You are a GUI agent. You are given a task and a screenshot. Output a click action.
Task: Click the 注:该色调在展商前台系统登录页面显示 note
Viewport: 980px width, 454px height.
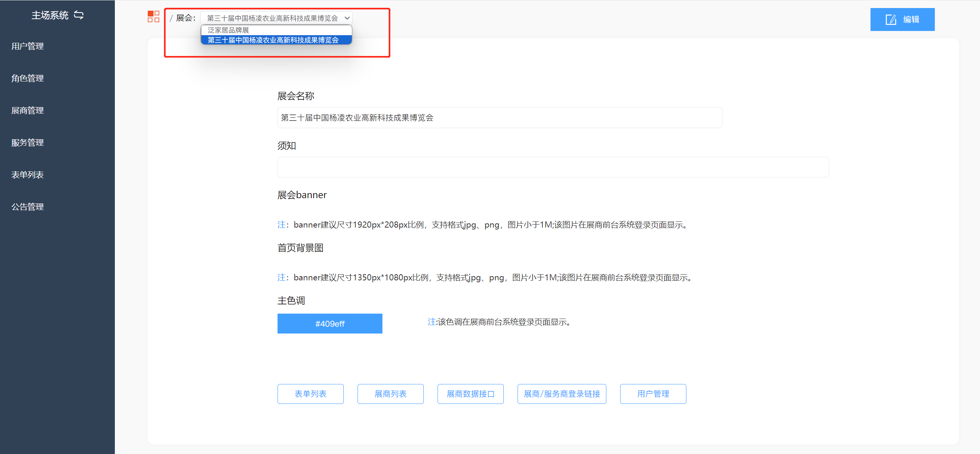(x=500, y=322)
